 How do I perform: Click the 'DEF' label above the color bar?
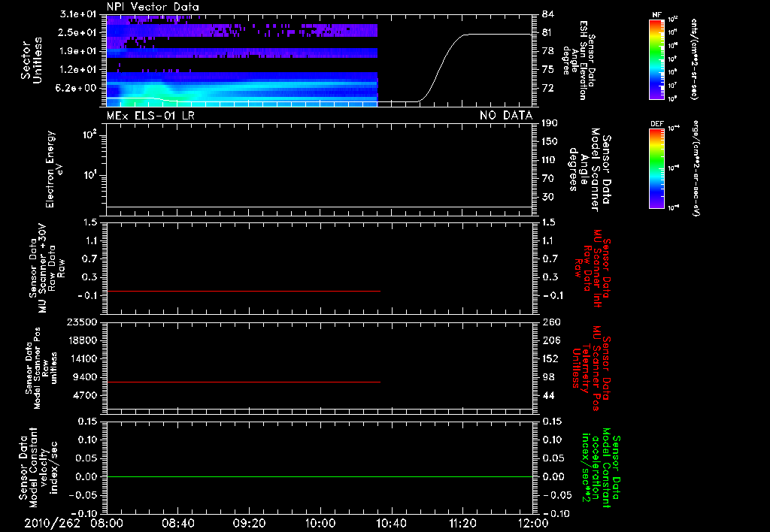pyautogui.click(x=656, y=124)
